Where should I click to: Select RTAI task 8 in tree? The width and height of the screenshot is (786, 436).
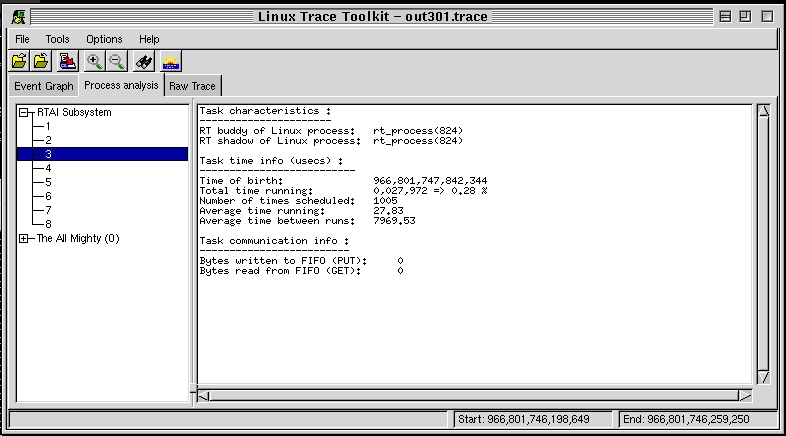tap(48, 224)
